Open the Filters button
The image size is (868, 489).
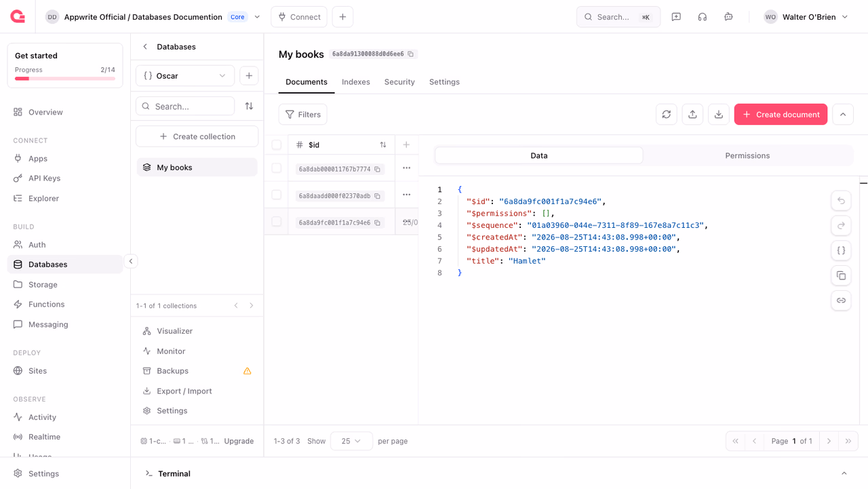point(303,115)
